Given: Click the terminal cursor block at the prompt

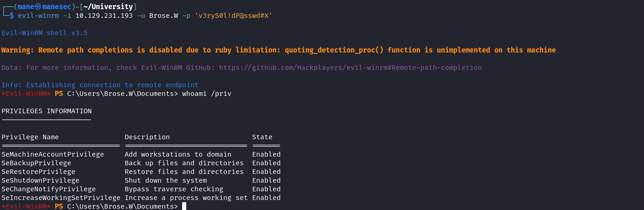Looking at the screenshot, I should [x=184, y=206].
